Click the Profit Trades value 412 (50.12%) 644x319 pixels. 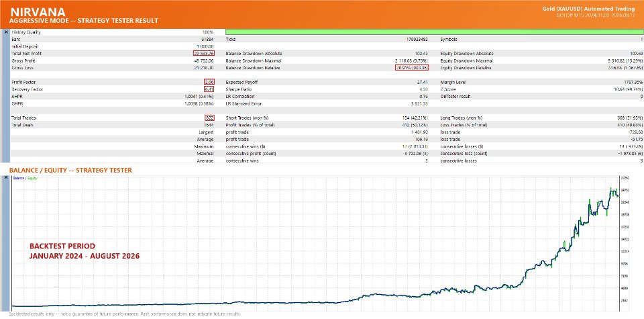[415, 125]
